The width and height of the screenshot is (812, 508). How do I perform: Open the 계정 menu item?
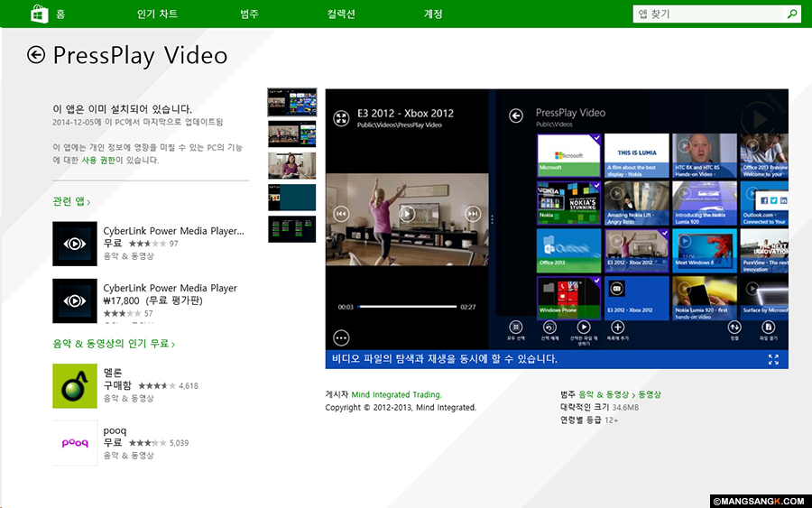click(433, 14)
